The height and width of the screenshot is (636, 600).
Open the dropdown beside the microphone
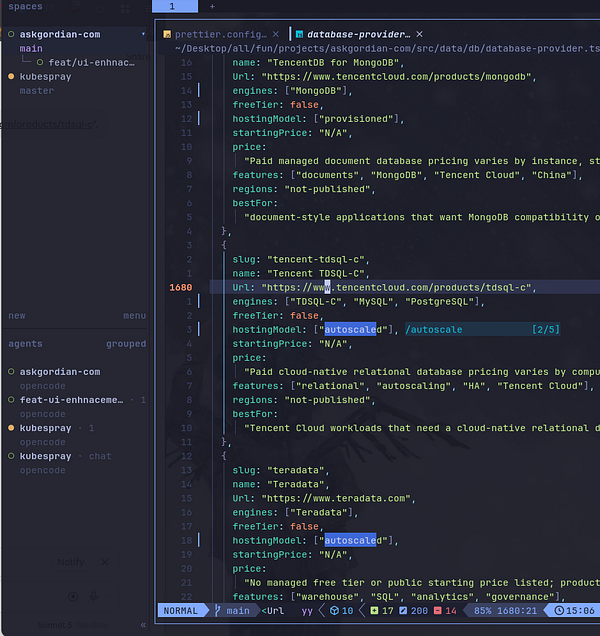click(107, 597)
